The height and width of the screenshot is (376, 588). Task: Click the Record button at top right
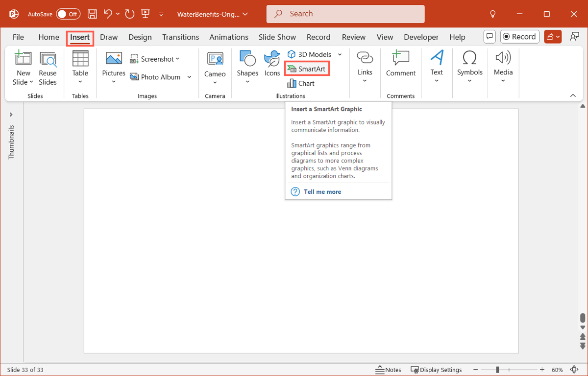pos(520,37)
